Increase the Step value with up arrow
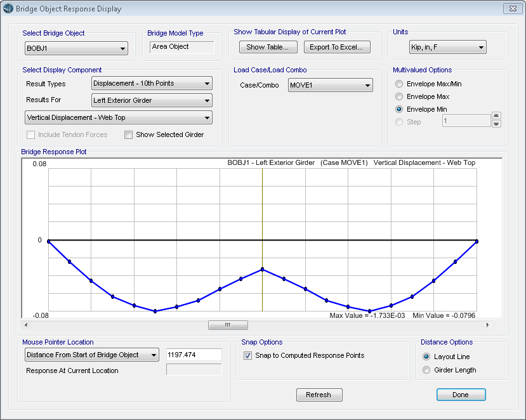Image resolution: width=526 pixels, height=420 pixels. 496,116
